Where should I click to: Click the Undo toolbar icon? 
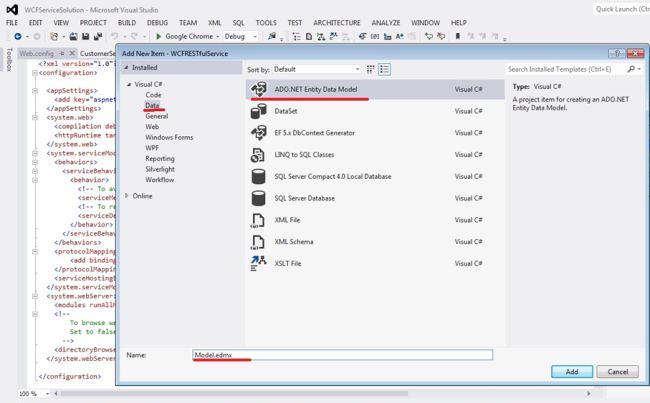(115, 36)
